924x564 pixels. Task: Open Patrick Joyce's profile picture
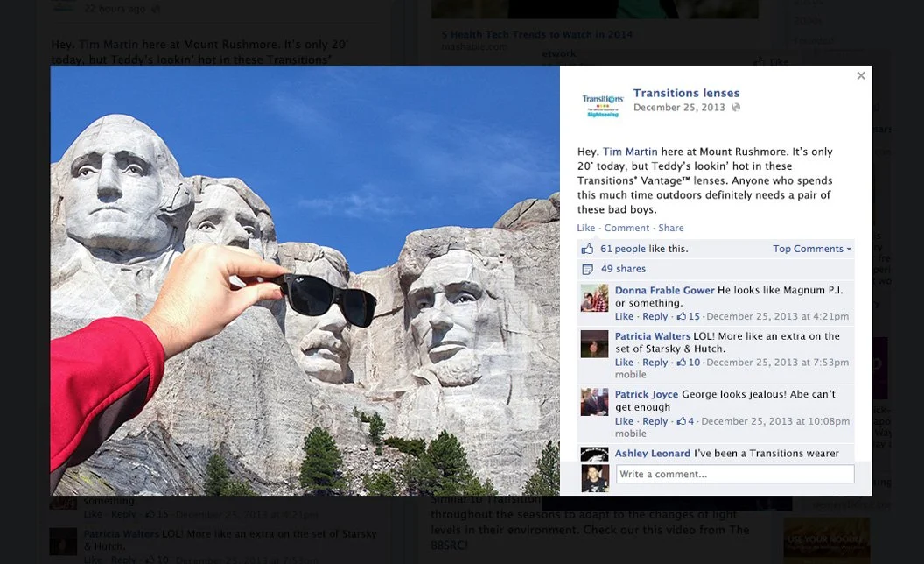click(x=595, y=402)
